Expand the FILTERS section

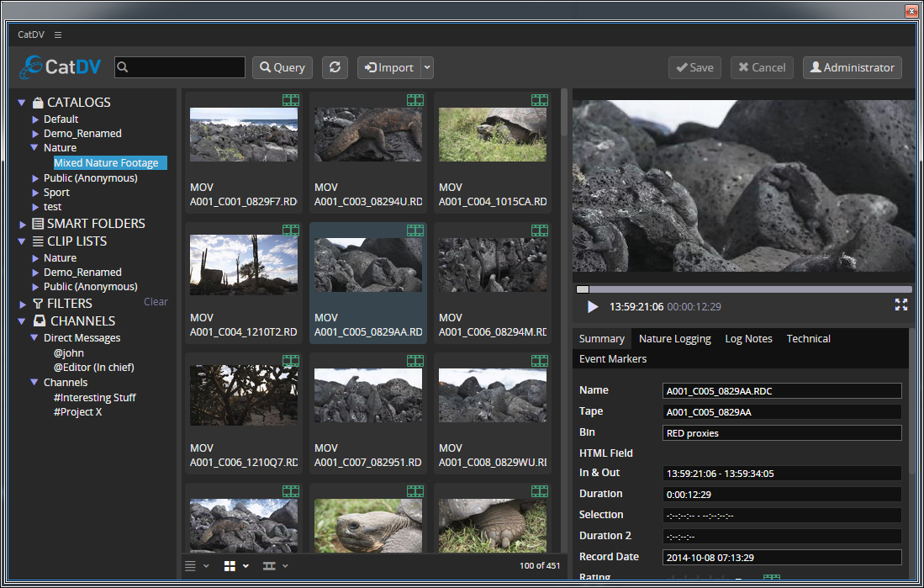point(22,304)
